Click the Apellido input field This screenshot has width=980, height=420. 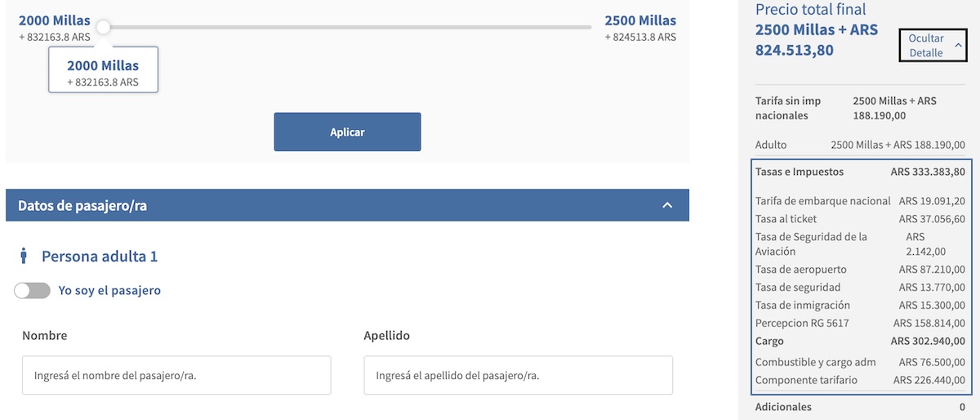pos(519,375)
